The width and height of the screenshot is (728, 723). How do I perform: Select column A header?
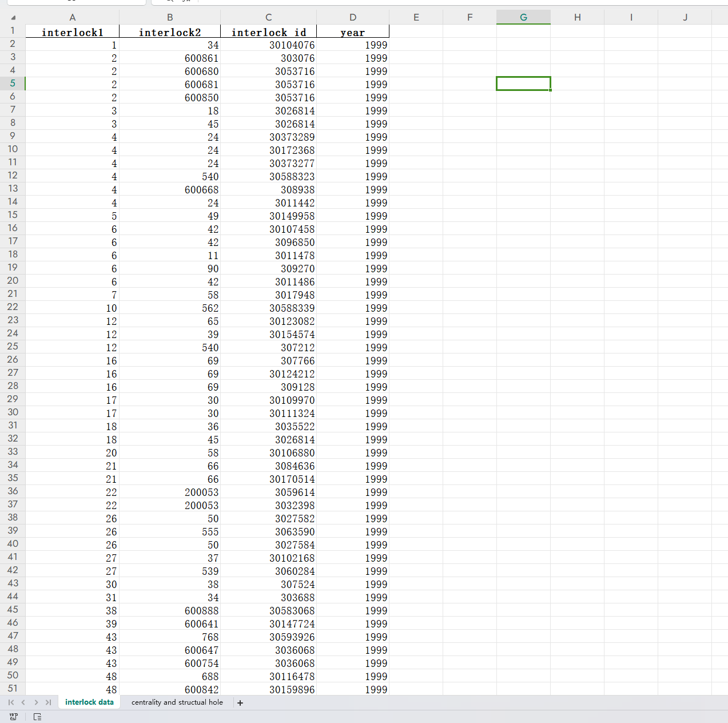[73, 17]
